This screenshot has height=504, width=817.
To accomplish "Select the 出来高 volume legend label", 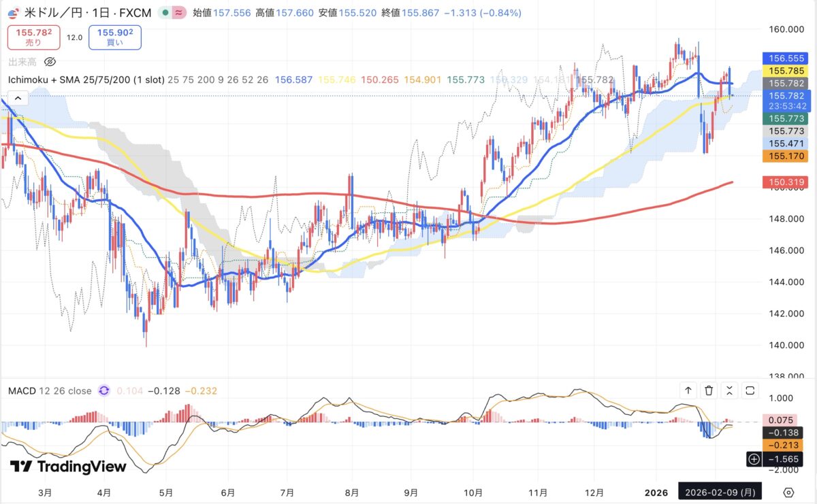I will coord(22,62).
